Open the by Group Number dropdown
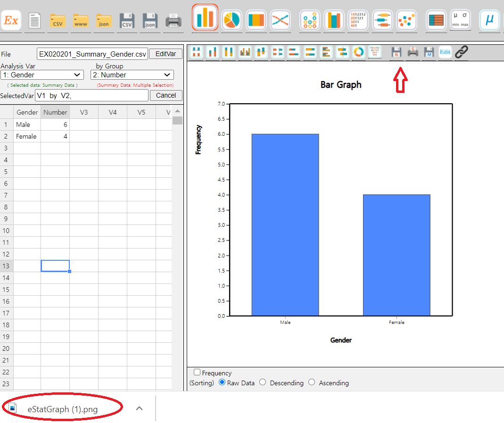Viewport: 504px width, 423px height. pyautogui.click(x=132, y=75)
